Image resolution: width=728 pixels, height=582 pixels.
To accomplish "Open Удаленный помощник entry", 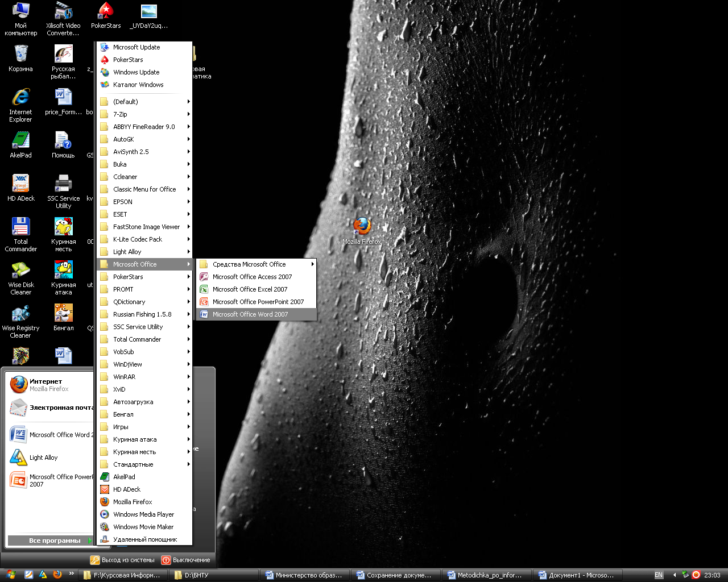I will [144, 539].
